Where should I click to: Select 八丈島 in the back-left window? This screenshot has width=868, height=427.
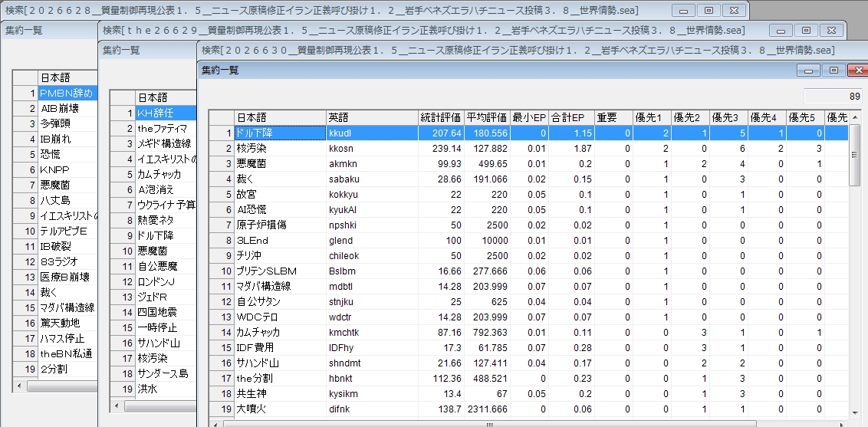click(67, 200)
